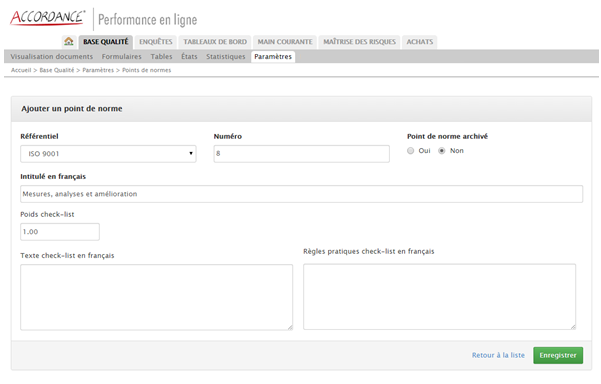Follow the Paramètres breadcrumb link
The image size is (601, 384).
[98, 70]
